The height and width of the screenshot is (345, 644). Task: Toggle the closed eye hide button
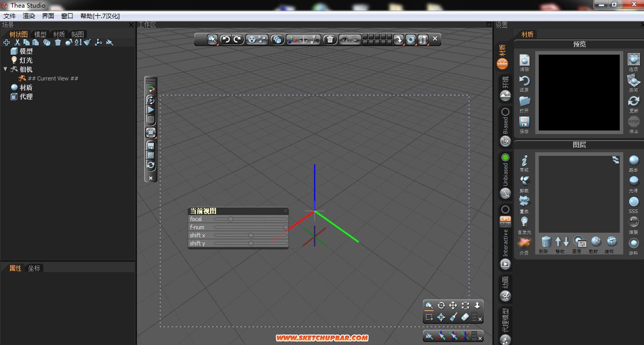point(356,39)
